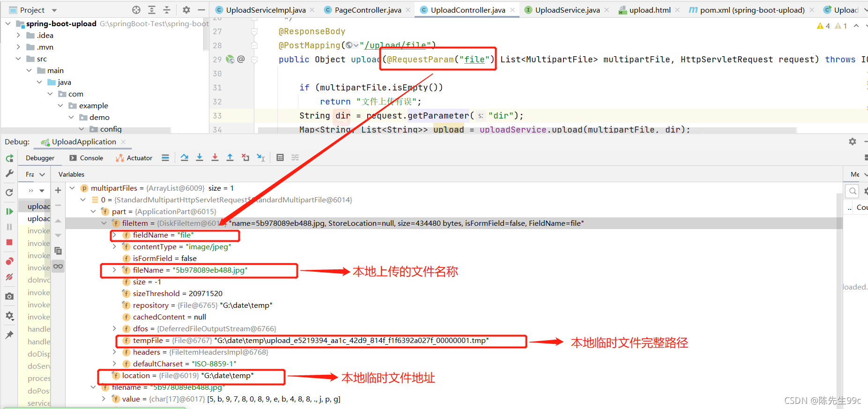The image size is (868, 409).
Task: Switch to UploadService.java tab
Action: click(567, 10)
